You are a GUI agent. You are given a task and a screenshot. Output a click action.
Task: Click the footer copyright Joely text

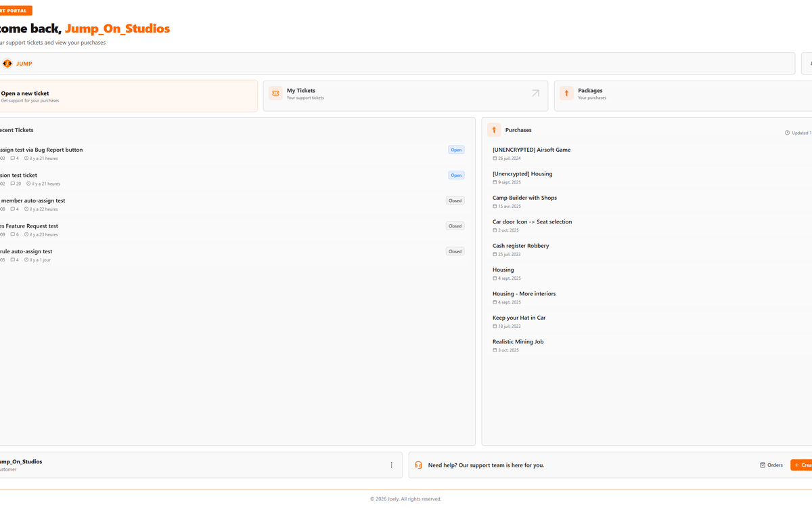click(x=406, y=499)
